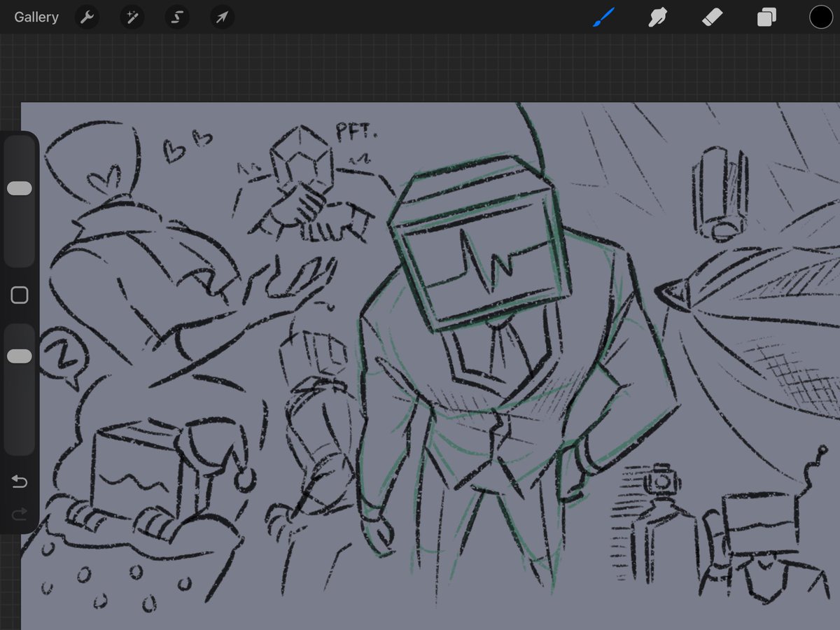The image size is (840, 630).
Task: Activate the Selection tool
Action: point(177,17)
